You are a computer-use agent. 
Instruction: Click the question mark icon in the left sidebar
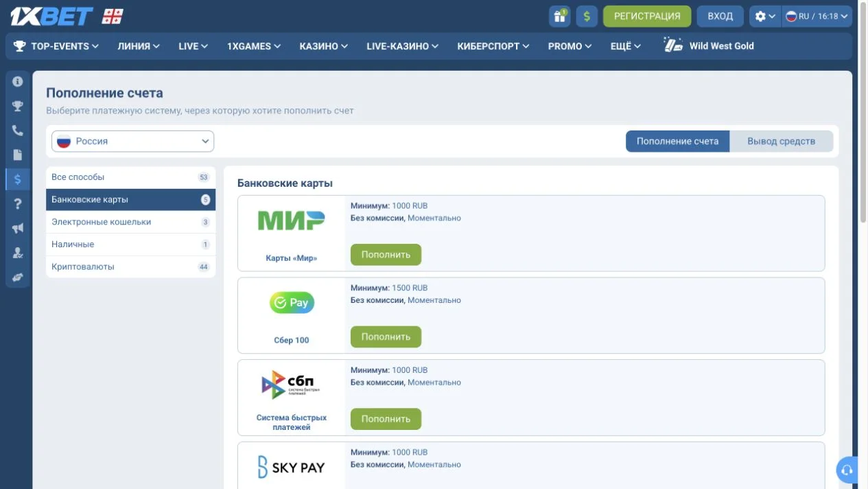(x=18, y=203)
